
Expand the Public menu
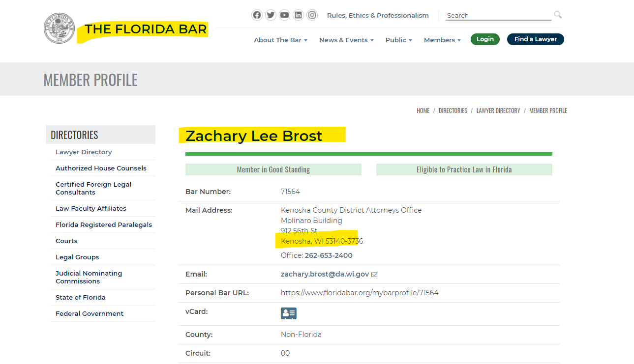(399, 40)
